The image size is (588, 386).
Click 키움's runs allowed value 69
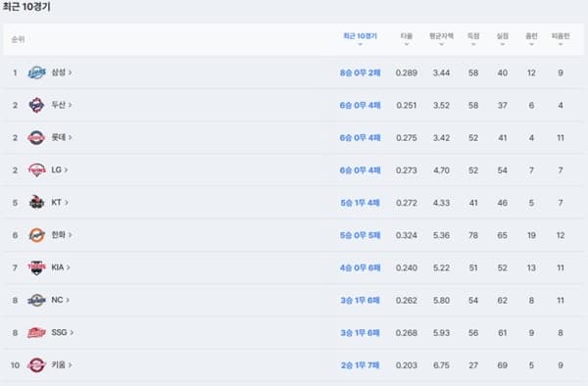click(x=503, y=365)
